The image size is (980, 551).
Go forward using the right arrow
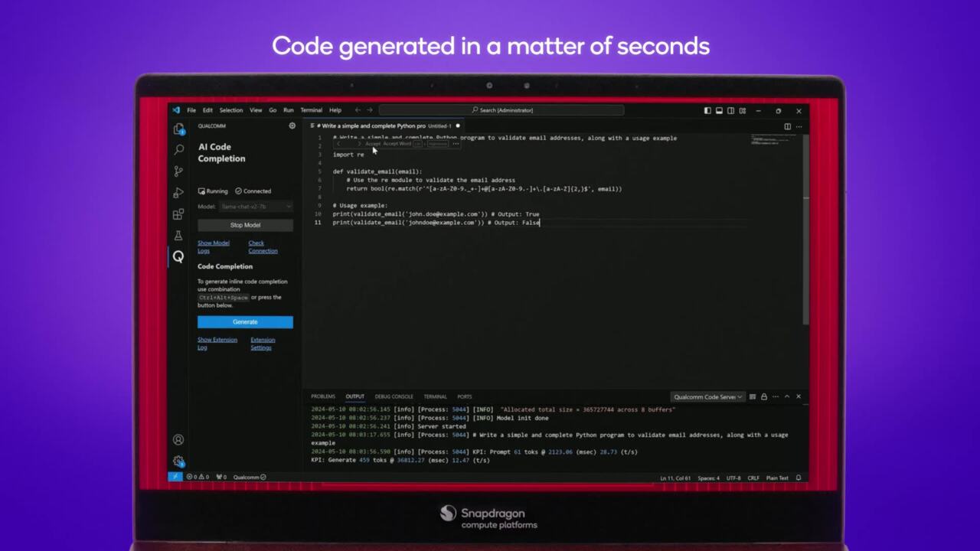tap(370, 110)
